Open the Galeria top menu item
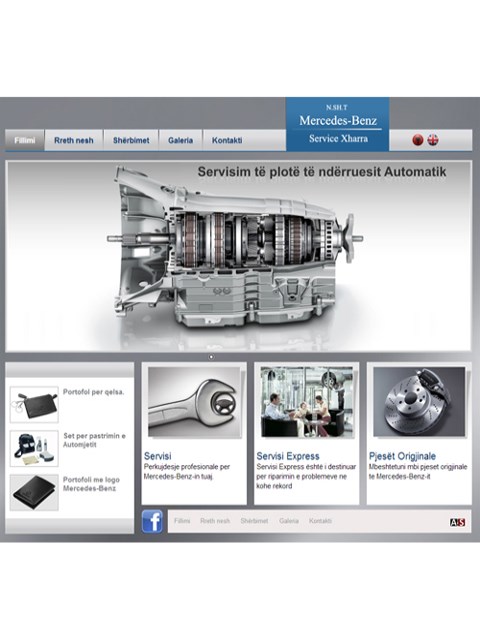Viewport: 480px width, 620px height. pyautogui.click(x=180, y=140)
